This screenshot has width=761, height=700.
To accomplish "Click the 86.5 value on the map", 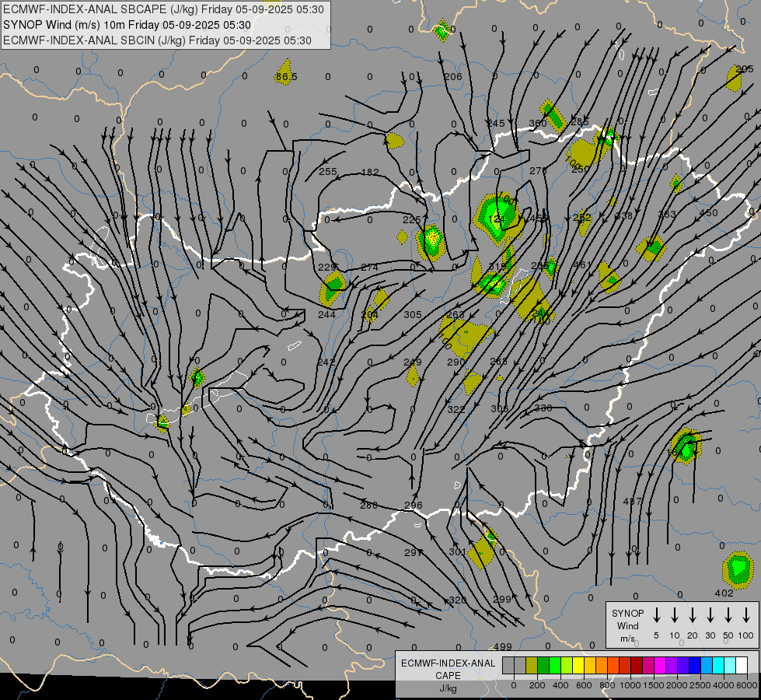I will pyautogui.click(x=286, y=77).
